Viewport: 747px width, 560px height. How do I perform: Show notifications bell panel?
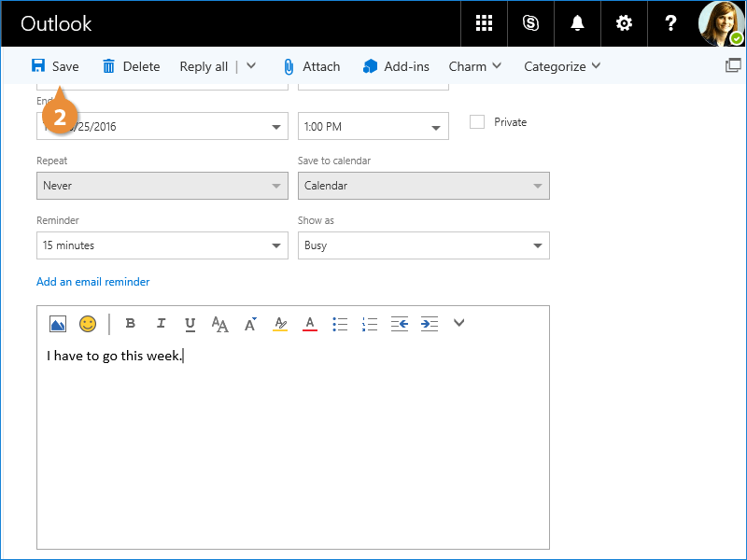pos(578,23)
